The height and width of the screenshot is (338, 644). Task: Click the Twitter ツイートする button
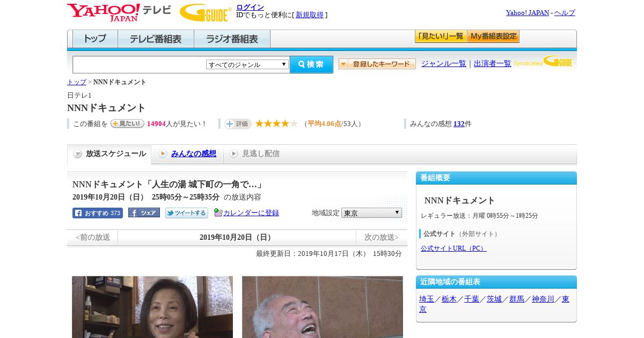pos(187,213)
